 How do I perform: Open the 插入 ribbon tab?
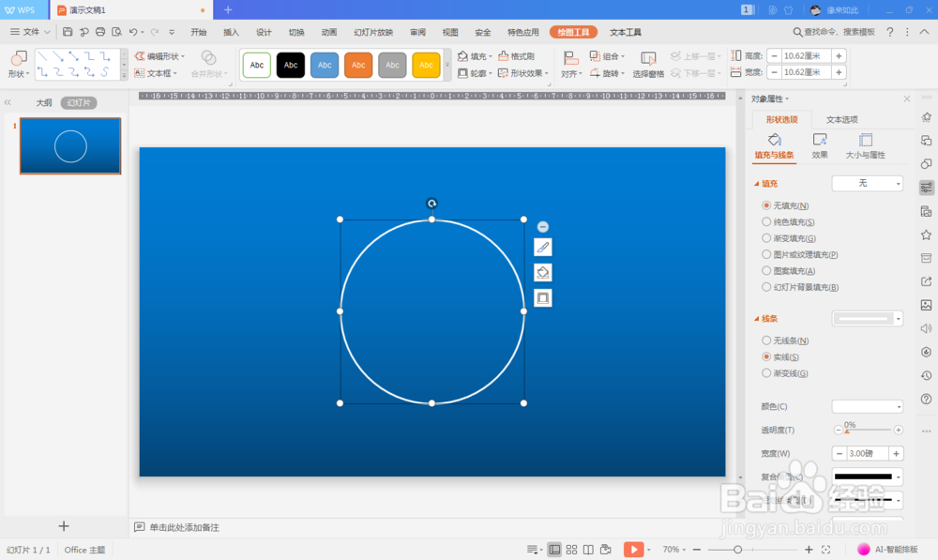pyautogui.click(x=231, y=30)
